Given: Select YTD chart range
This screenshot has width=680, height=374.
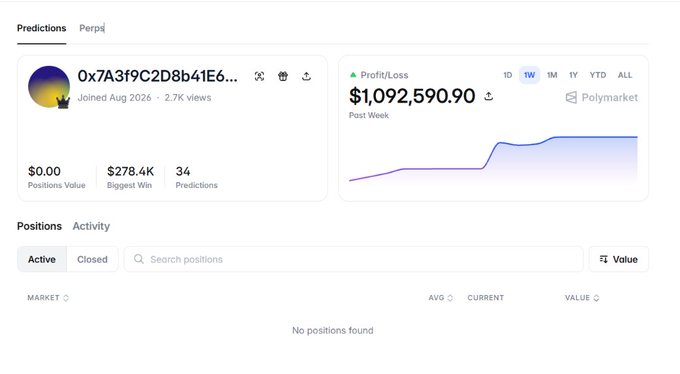Looking at the screenshot, I should click(598, 75).
